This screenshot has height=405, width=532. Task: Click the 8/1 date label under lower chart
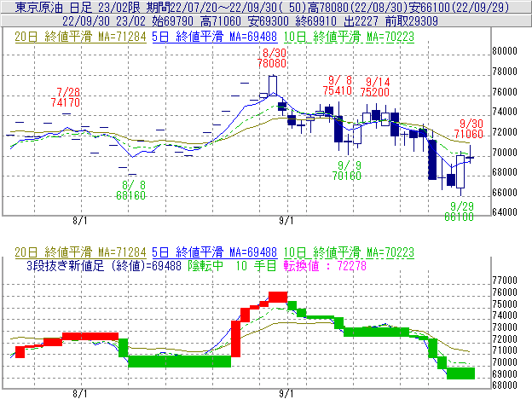[x=80, y=394]
